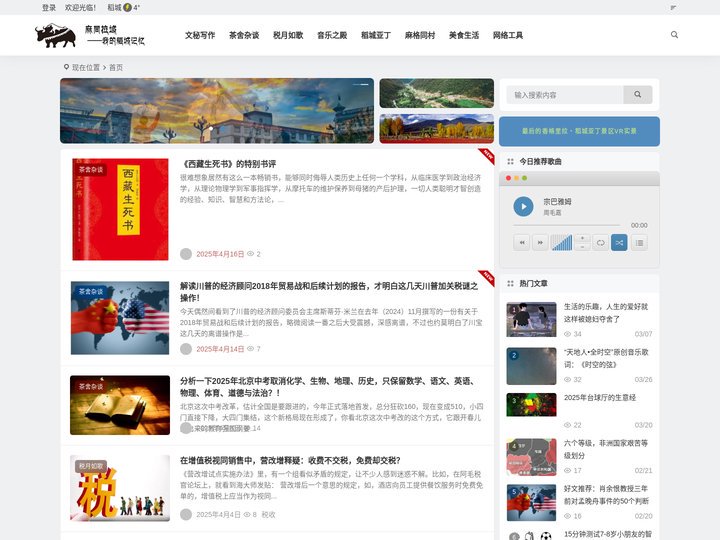Open hot article 六个等级，非洲国家艰苦等级划分
The image size is (720, 540).
coord(606,449)
